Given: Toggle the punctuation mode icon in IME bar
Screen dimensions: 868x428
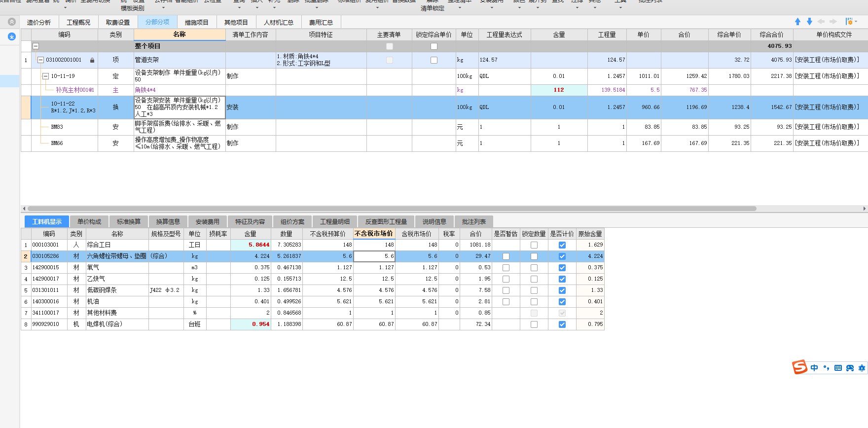Looking at the screenshot, I should pyautogui.click(x=826, y=368).
